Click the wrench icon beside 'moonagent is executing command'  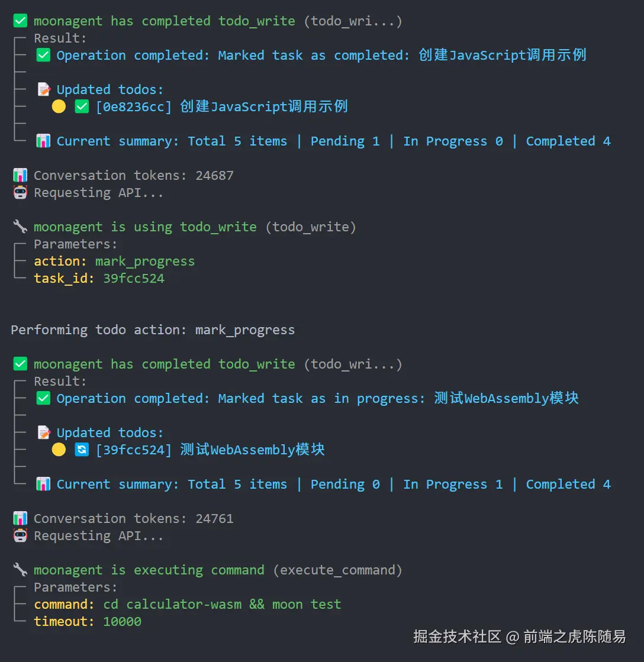[x=20, y=570]
